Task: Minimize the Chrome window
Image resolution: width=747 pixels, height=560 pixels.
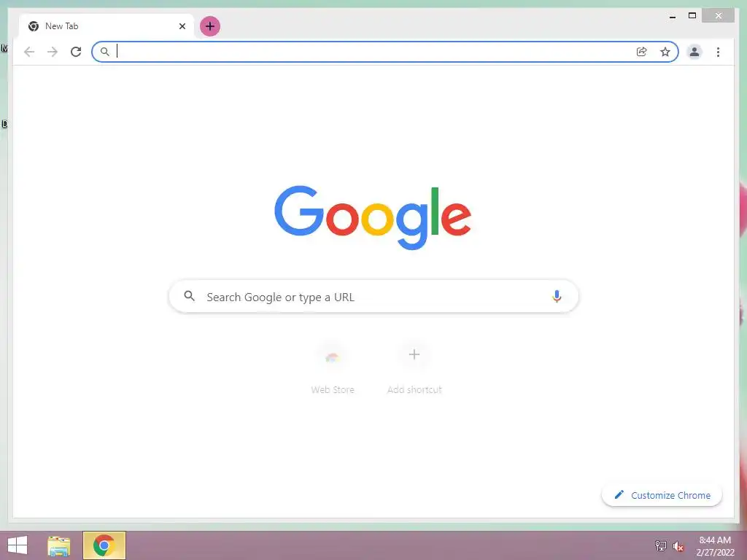Action: (x=672, y=17)
